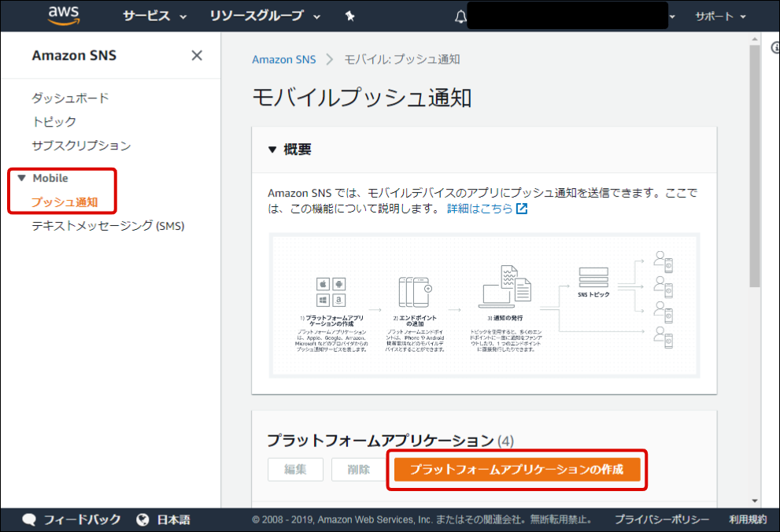The height and width of the screenshot is (532, 780).
Task: Click the scrollbar down arrow
Action: coord(755,500)
